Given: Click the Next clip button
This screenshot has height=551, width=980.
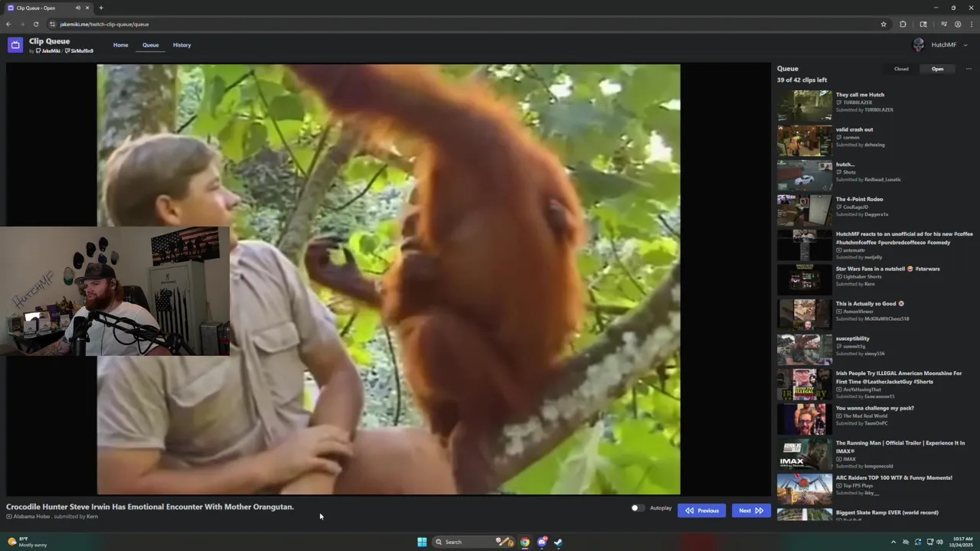Looking at the screenshot, I should 751,510.
